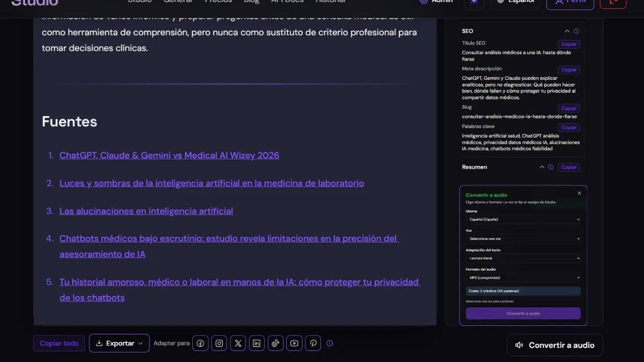Open the Luces y sombras de la inteligencia artificial source

pos(212,183)
